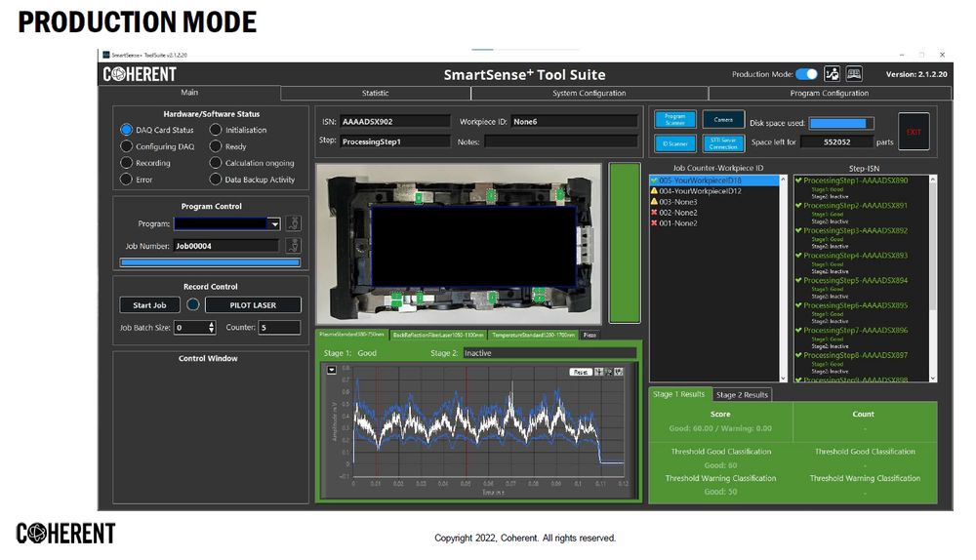The width and height of the screenshot is (976, 560).
Task: Switch to Stage 2 Results tab
Action: (742, 394)
